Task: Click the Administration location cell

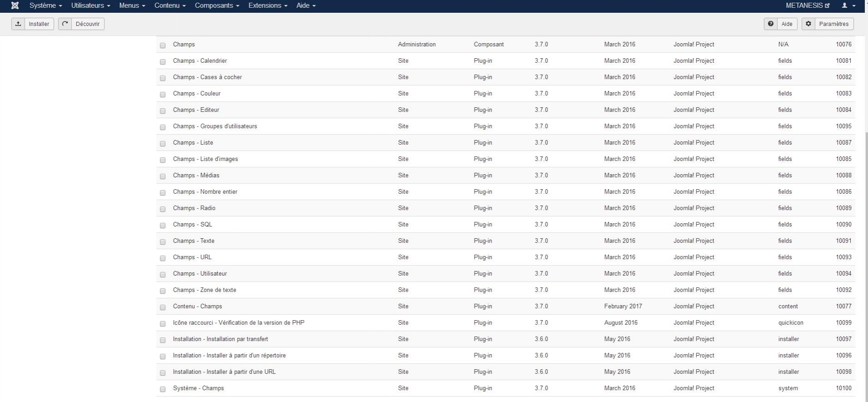Action: click(x=416, y=44)
